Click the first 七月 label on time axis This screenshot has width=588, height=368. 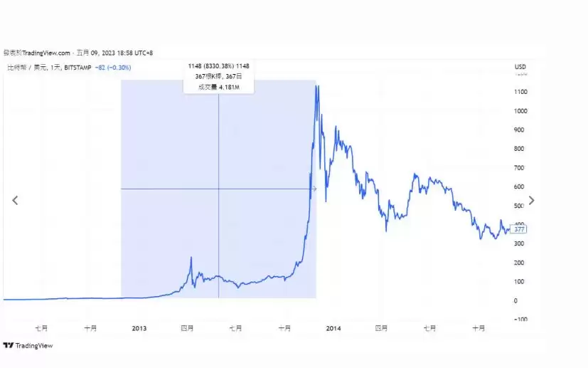[42, 328]
